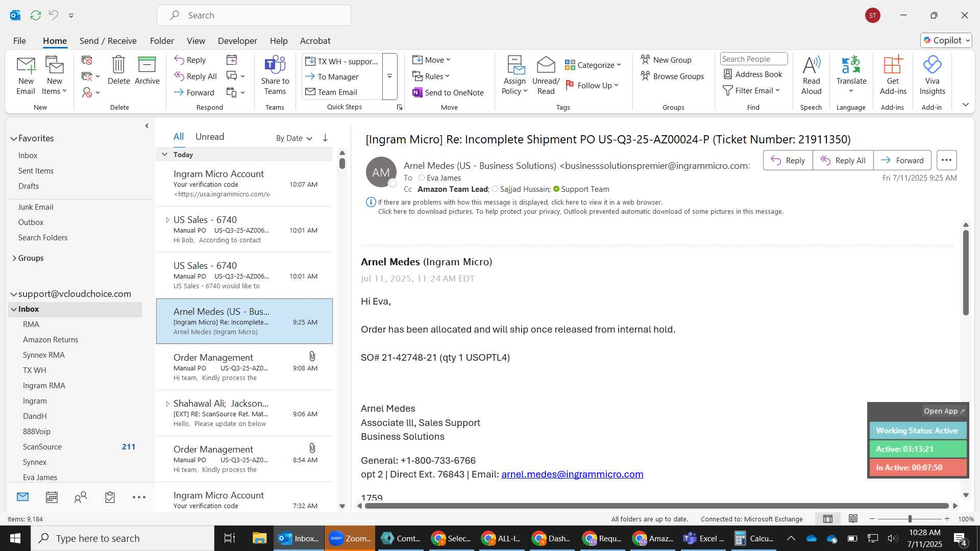
Task: Switch to Normal view icon in status bar
Action: pos(828,519)
